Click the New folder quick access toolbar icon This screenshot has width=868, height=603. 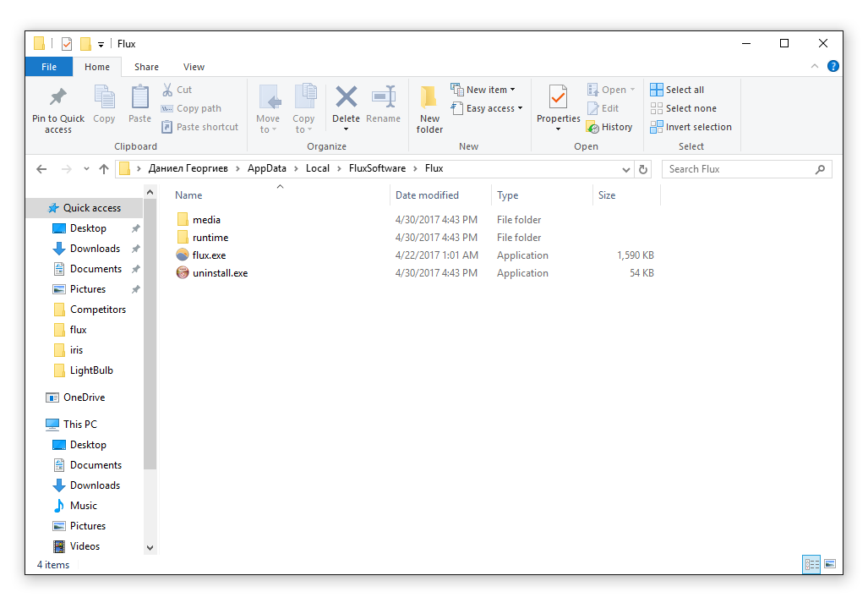[85, 43]
